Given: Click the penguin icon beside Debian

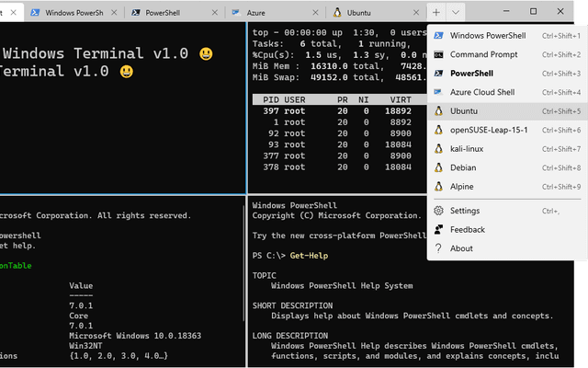Looking at the screenshot, I should (x=438, y=167).
